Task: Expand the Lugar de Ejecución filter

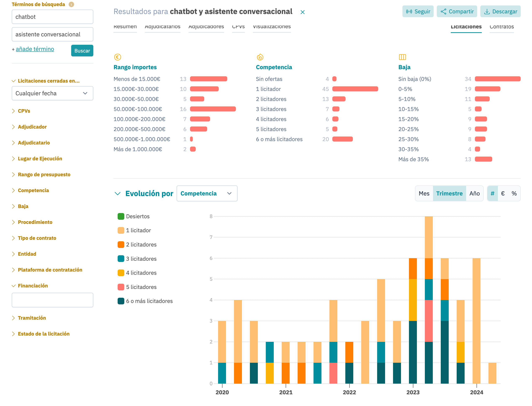Action: click(40, 158)
